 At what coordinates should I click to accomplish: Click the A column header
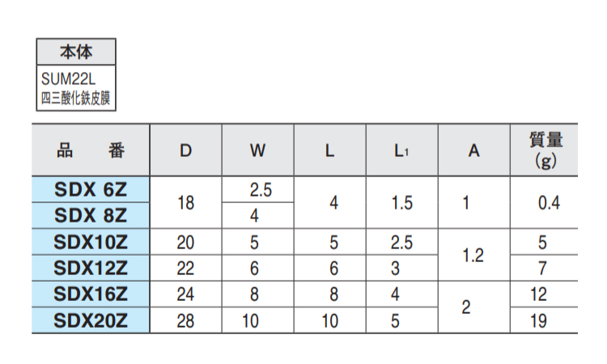click(473, 150)
